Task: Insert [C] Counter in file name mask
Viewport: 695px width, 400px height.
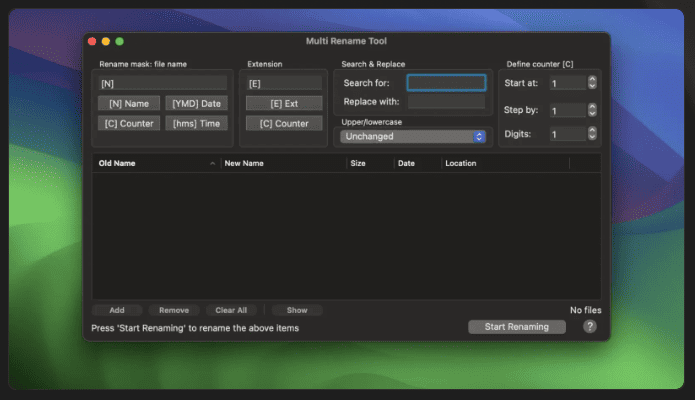Action: coord(129,123)
